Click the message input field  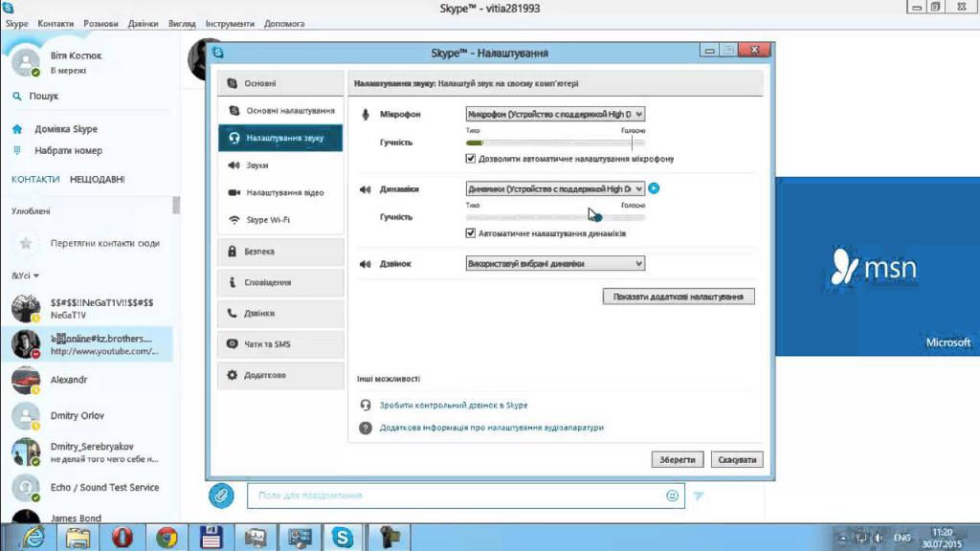point(466,496)
